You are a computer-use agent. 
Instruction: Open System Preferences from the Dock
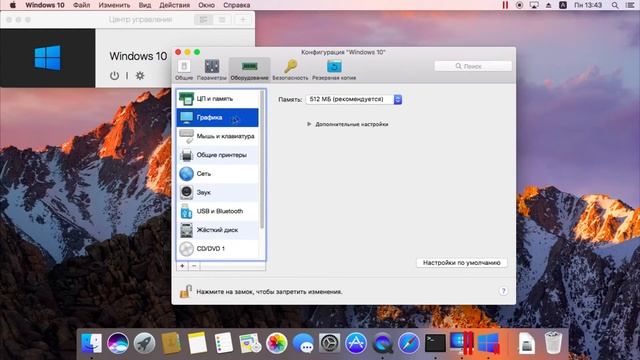[x=330, y=343]
